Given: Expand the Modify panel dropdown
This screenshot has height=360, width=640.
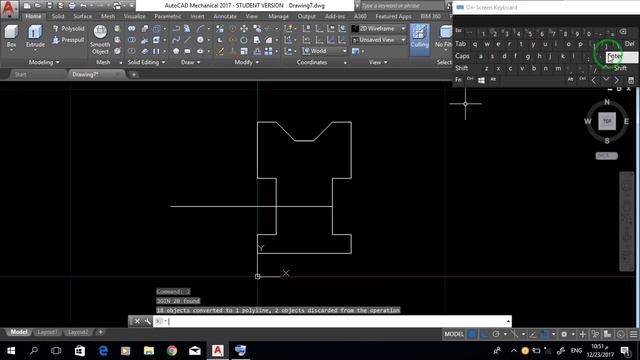Looking at the screenshot, I should (x=247, y=62).
